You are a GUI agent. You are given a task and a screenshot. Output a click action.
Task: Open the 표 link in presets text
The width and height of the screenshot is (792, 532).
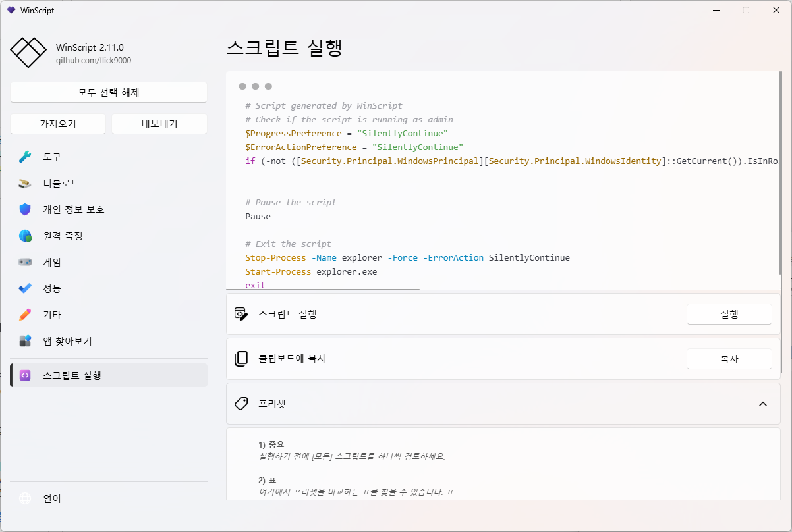(x=450, y=492)
